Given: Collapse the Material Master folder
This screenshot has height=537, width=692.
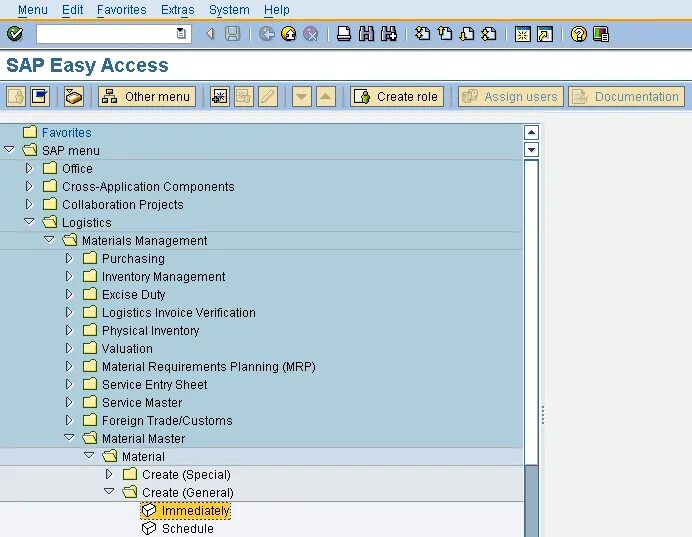Looking at the screenshot, I should pos(69,438).
